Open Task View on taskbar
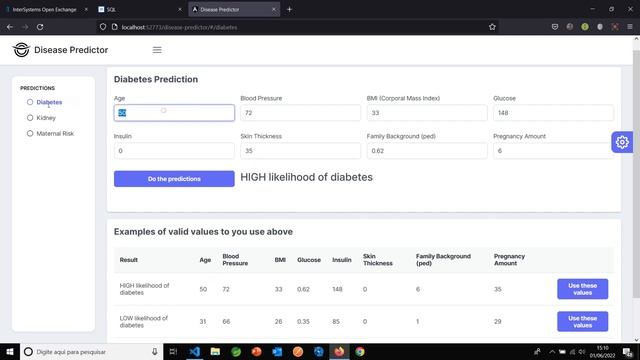This screenshot has width=640, height=360. pyautogui.click(x=173, y=351)
